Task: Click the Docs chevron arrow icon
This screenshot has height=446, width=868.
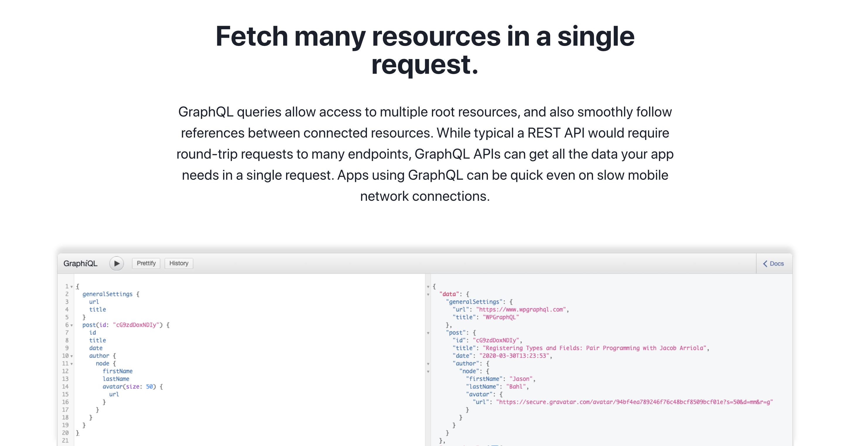Action: click(765, 264)
